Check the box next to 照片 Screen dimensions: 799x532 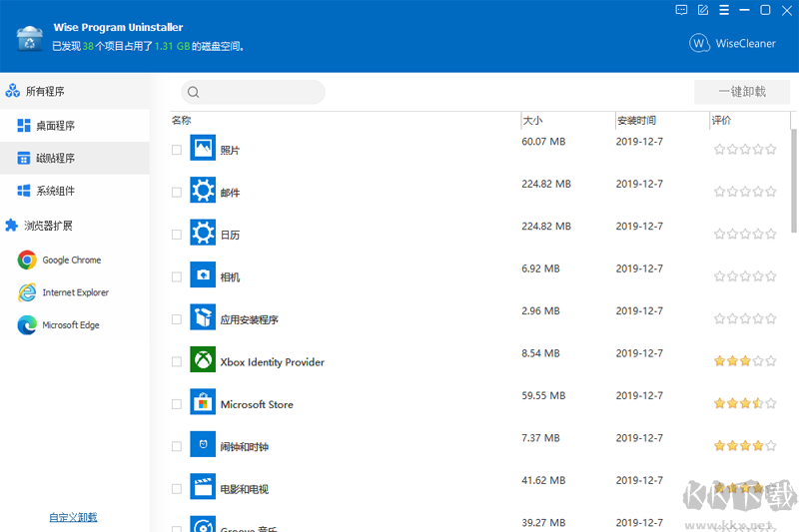[177, 150]
